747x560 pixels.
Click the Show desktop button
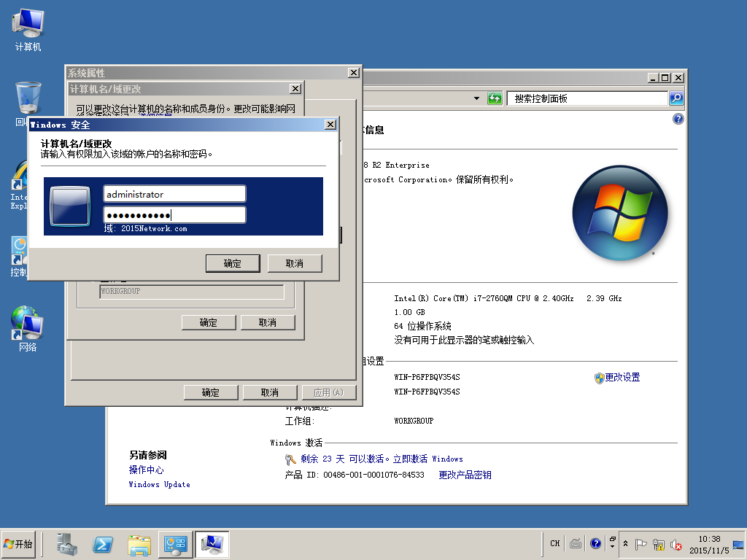739,544
